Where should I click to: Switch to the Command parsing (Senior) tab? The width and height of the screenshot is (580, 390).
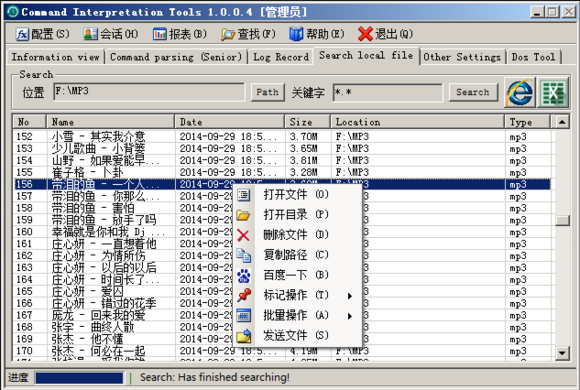[x=176, y=57]
